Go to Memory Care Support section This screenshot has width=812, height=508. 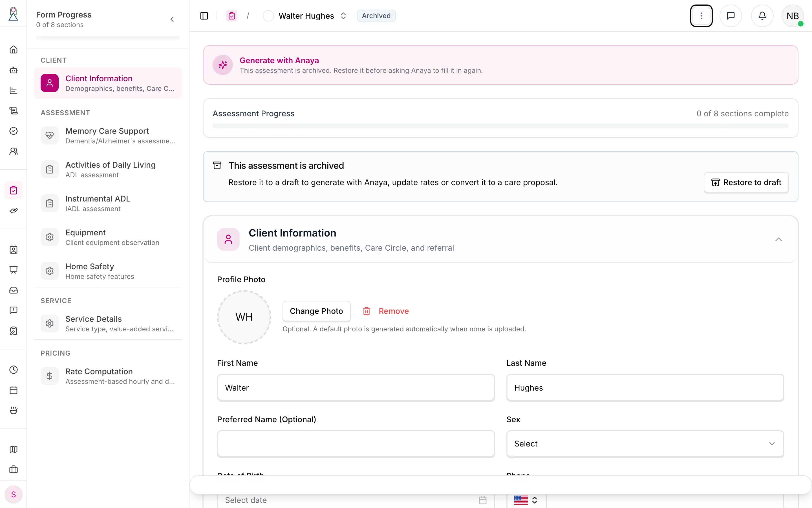(x=108, y=135)
